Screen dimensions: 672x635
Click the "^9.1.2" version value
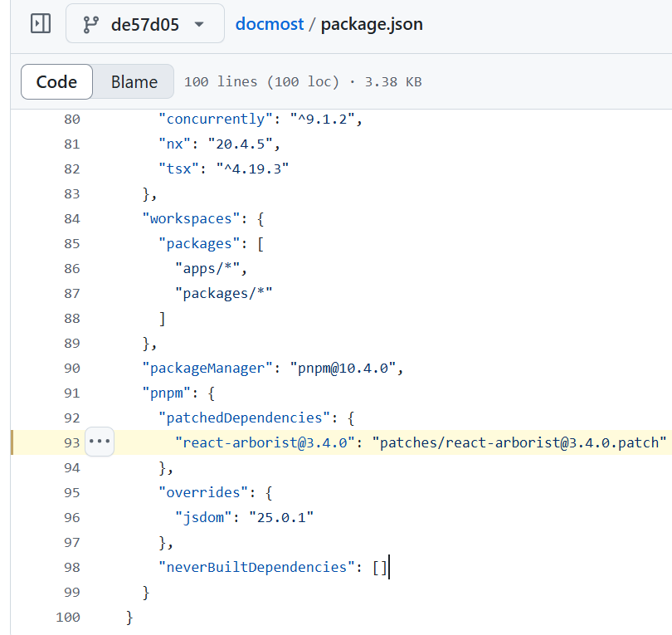coord(322,120)
